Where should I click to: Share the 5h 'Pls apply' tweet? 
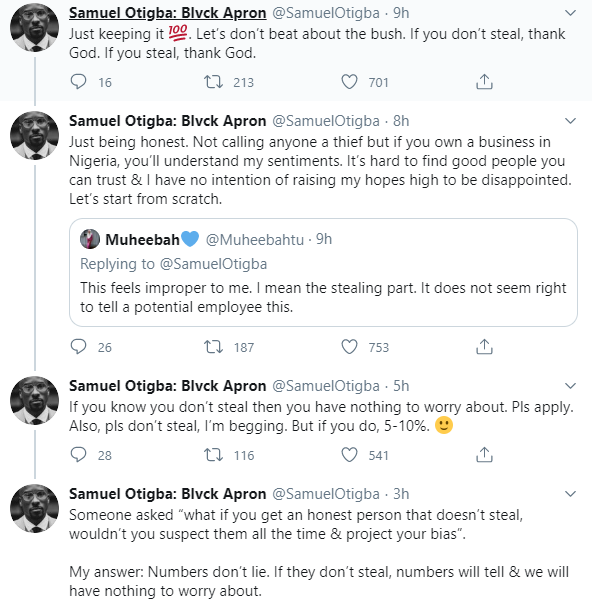pos(484,455)
